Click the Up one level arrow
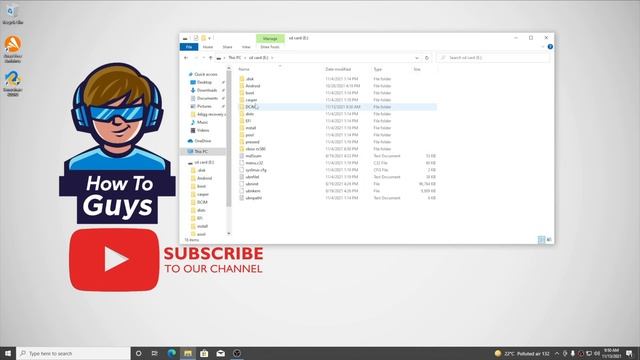This screenshot has width=640, height=360. pyautogui.click(x=211, y=58)
